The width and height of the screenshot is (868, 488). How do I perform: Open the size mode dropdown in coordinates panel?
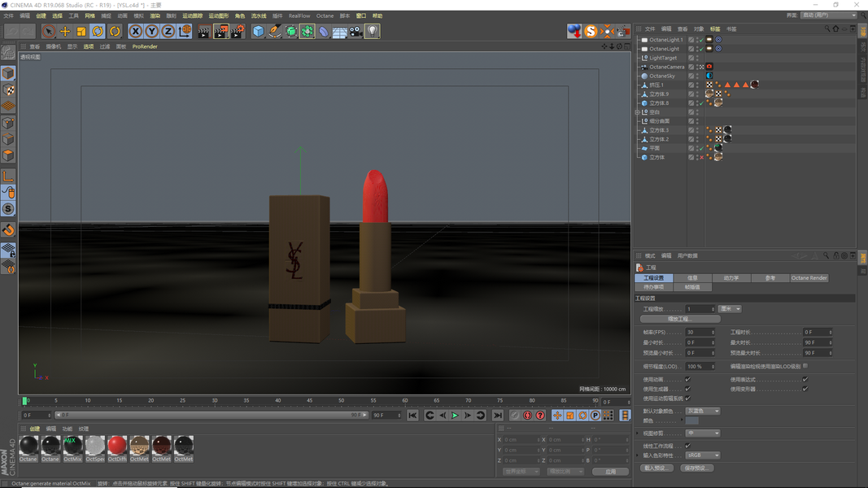click(565, 472)
